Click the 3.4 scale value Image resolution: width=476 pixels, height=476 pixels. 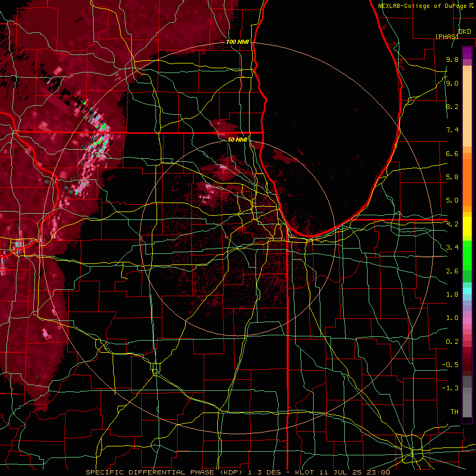(x=452, y=248)
